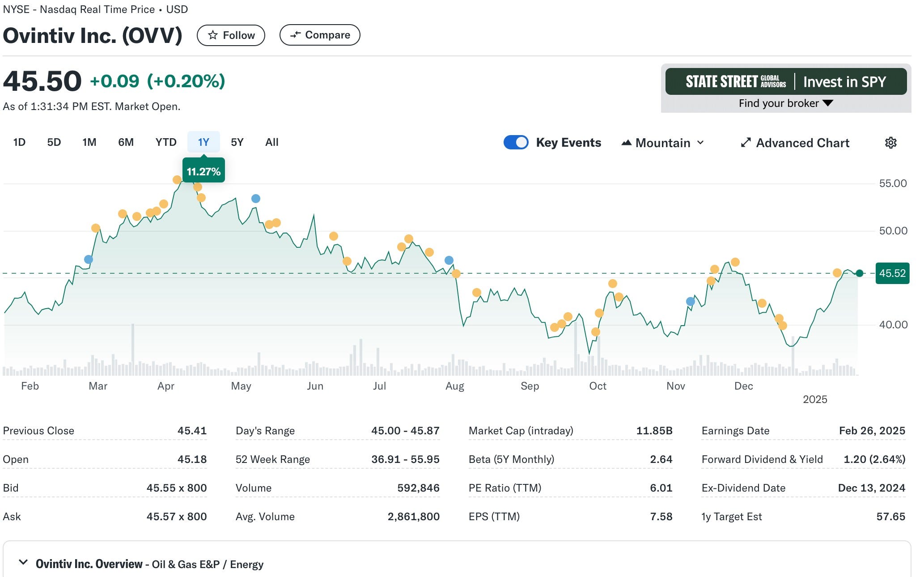
Task: Click the 57.65 target estimate value
Action: click(891, 517)
